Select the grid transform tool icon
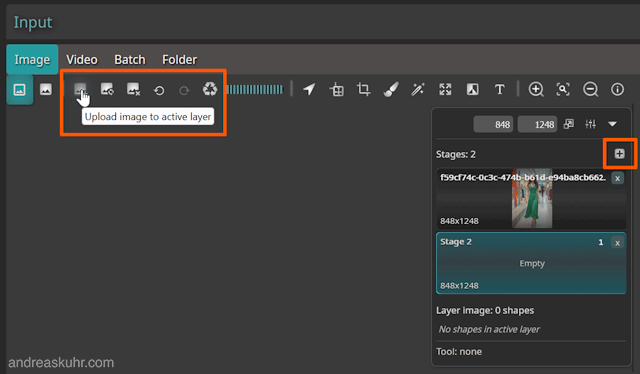The width and height of the screenshot is (640, 374). [337, 89]
